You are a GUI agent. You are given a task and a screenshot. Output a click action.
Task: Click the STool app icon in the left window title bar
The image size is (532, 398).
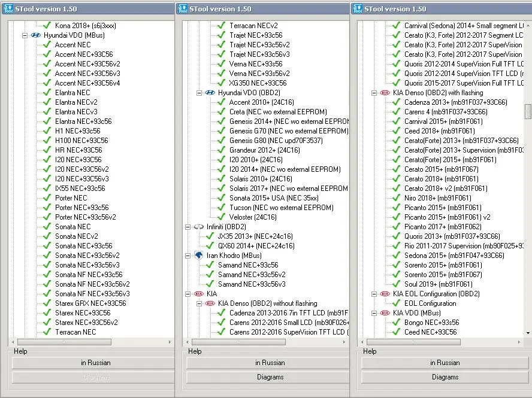[x=8, y=8]
